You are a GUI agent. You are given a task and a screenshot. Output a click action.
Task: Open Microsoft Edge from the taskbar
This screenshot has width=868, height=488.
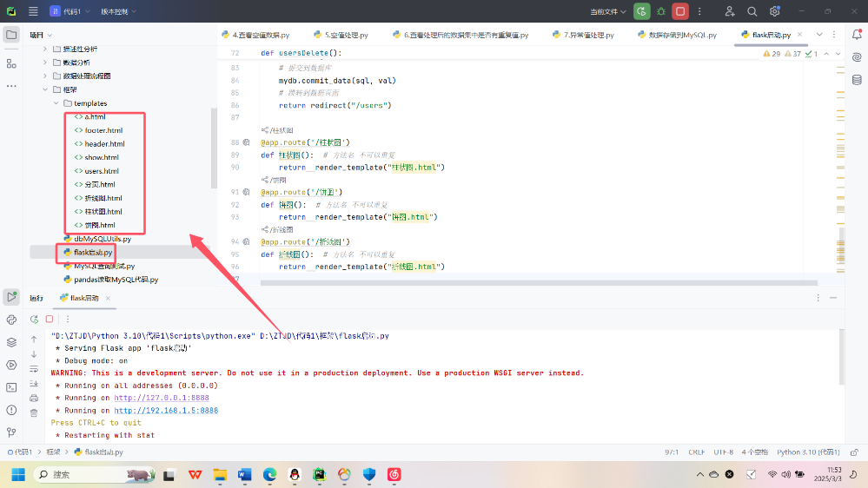click(269, 475)
